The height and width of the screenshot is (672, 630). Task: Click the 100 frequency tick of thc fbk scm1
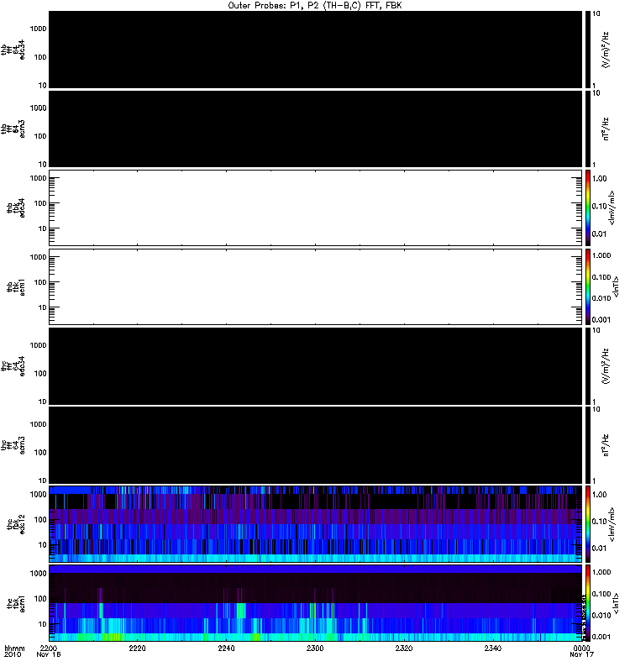(39, 598)
